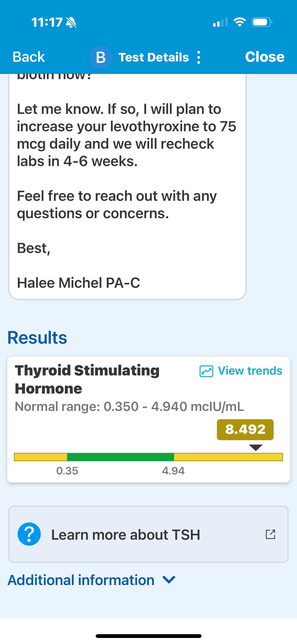Tap the Test Details header title
The height and width of the screenshot is (644, 297).
pos(154,57)
